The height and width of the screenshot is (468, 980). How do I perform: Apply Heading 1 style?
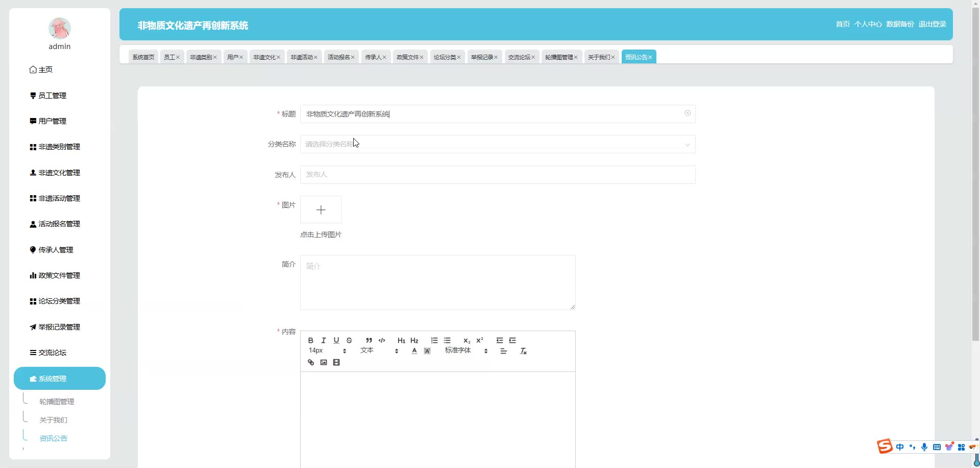click(401, 340)
